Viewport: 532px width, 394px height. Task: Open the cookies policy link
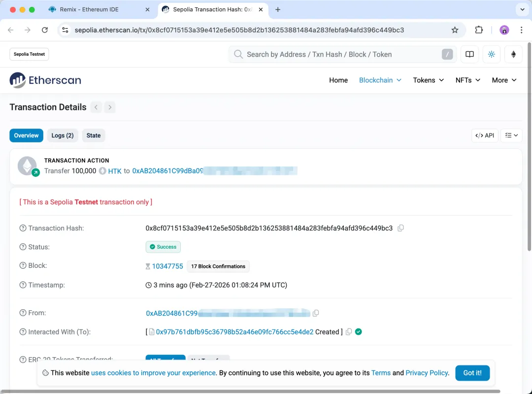(x=153, y=373)
